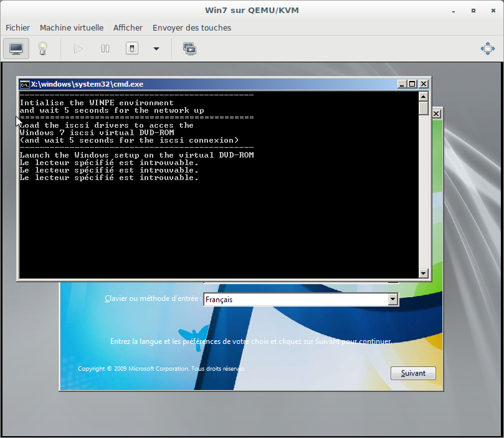Open the Envoyer des touches menu
This screenshot has height=438, width=504.
pyautogui.click(x=192, y=27)
